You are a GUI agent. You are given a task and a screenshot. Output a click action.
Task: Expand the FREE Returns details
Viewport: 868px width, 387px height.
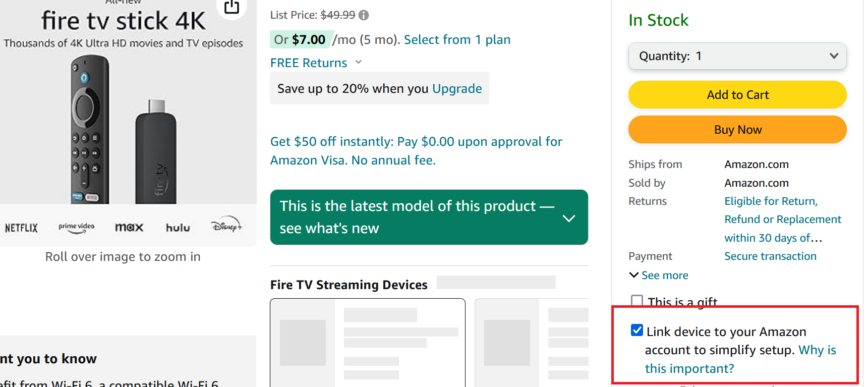pos(359,62)
